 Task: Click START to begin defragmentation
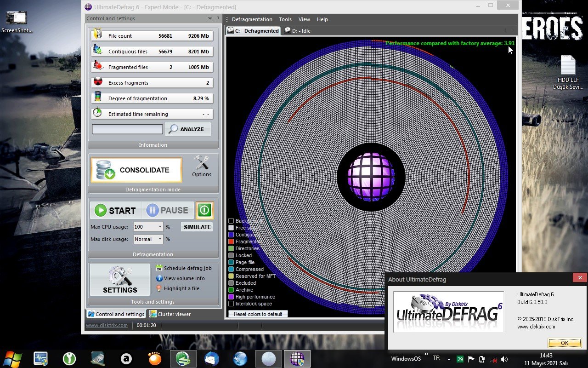(116, 211)
